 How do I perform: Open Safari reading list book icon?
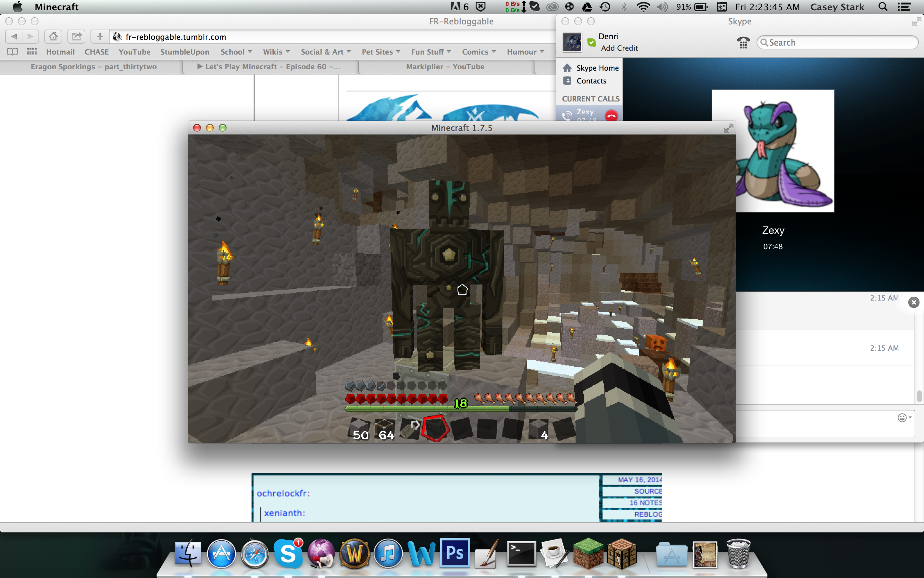[x=13, y=52]
